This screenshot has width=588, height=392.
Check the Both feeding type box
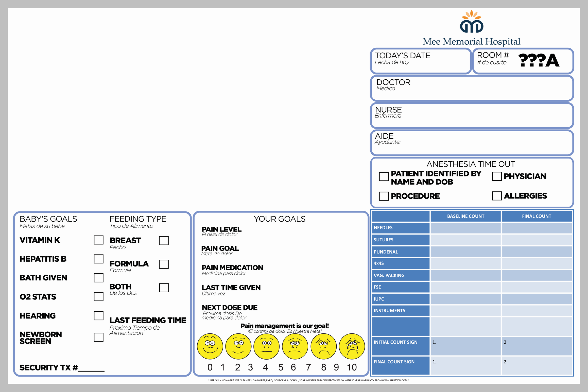coord(164,288)
